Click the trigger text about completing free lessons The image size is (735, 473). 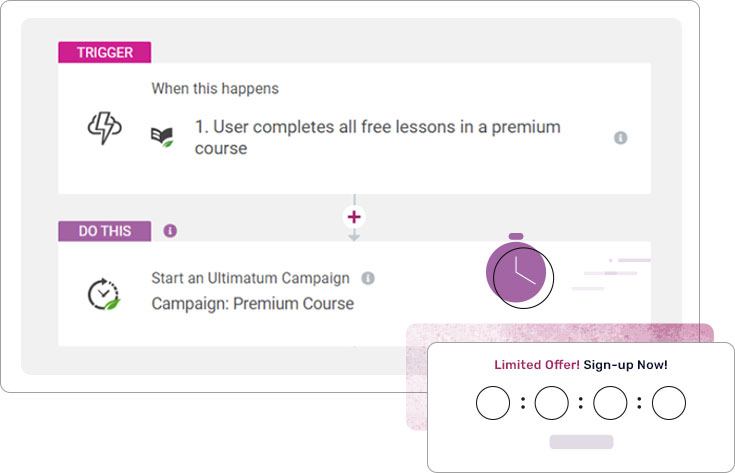click(x=377, y=137)
